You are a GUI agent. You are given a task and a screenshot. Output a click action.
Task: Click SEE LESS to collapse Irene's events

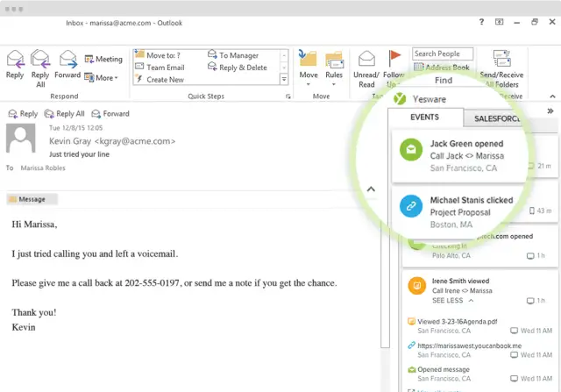coord(452,300)
